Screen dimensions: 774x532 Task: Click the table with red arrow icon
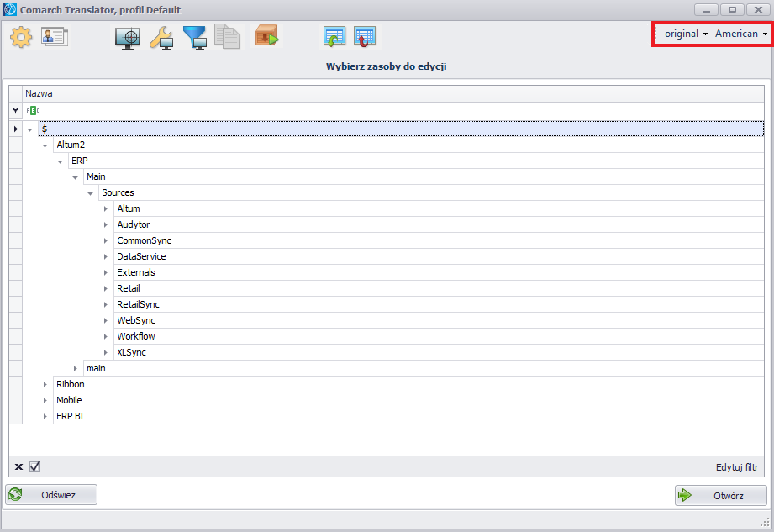[x=364, y=37]
